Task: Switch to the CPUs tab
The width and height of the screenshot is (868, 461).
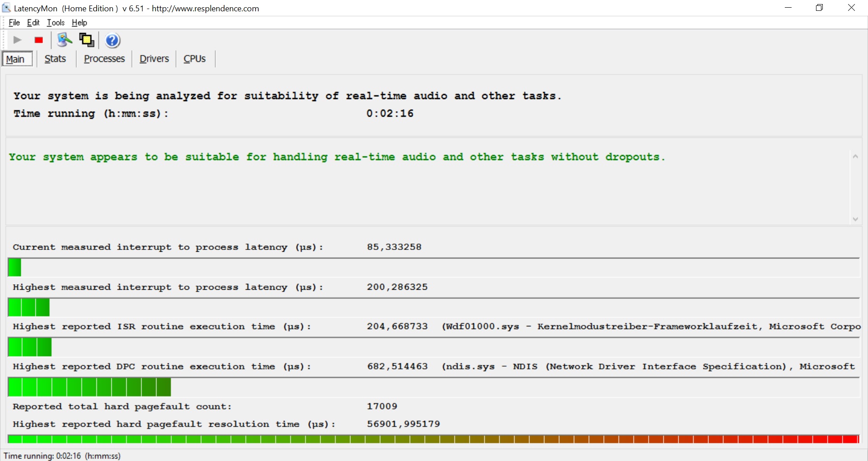Action: [x=194, y=59]
